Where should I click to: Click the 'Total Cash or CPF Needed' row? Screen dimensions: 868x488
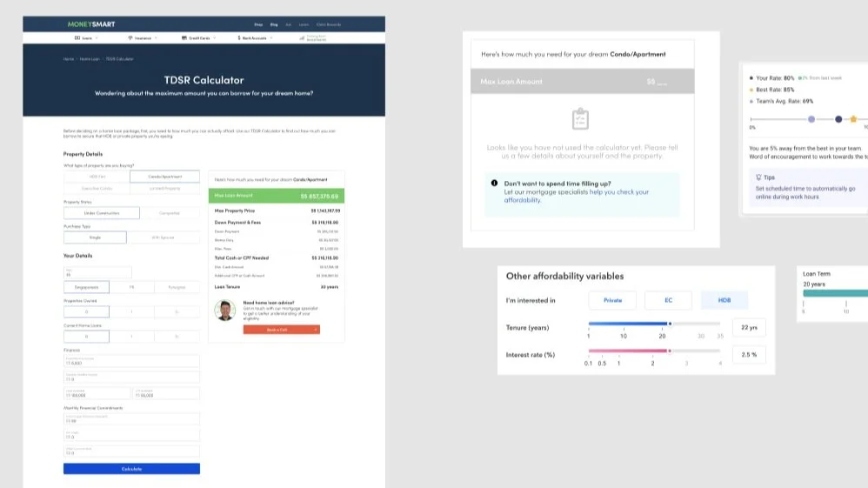tap(277, 257)
